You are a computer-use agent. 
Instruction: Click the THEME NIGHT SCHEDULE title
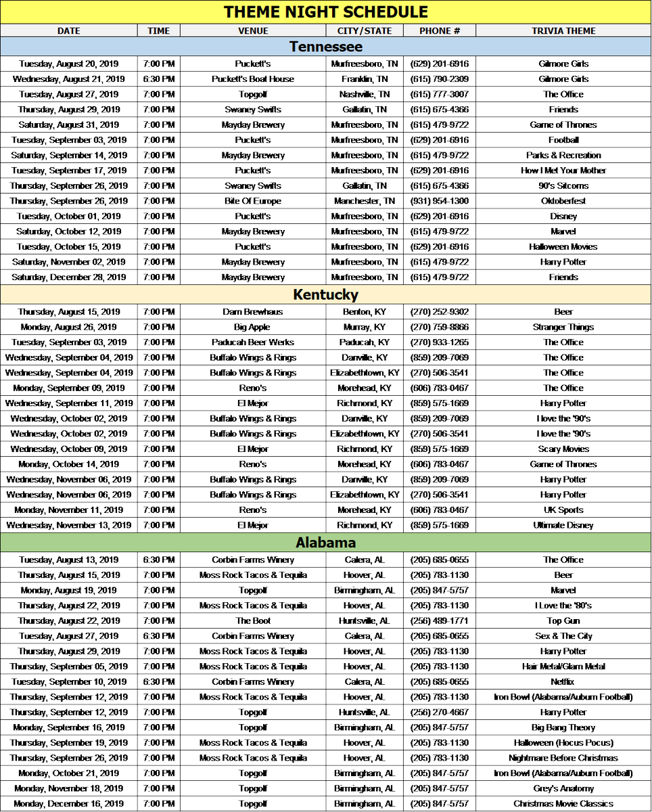coord(326,12)
